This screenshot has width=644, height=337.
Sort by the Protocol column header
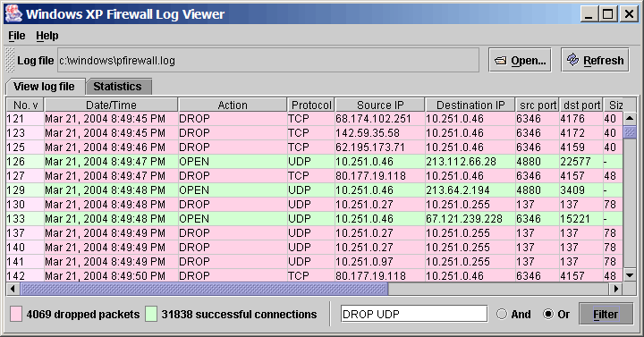[311, 105]
